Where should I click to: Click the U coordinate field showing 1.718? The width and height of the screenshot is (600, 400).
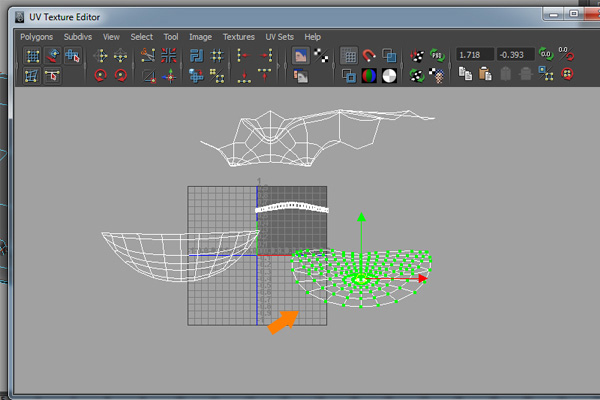[x=473, y=55]
